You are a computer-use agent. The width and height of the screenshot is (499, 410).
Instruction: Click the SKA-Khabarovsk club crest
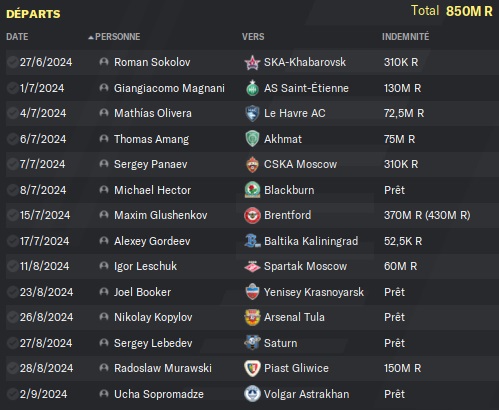[252, 62]
